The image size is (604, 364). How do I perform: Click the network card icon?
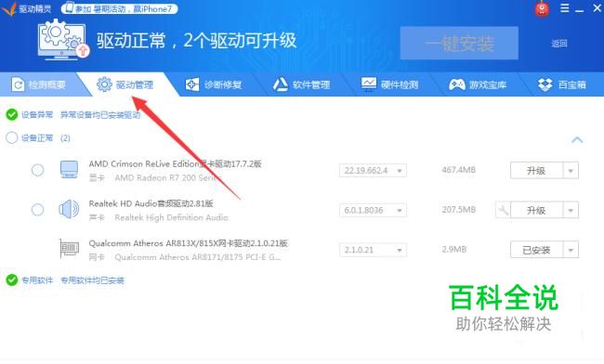pos(70,249)
